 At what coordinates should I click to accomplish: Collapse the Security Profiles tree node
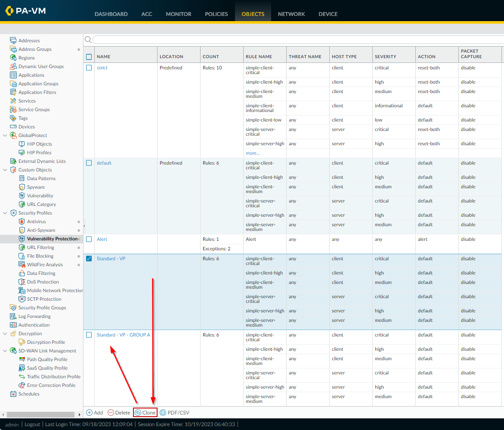[5, 213]
